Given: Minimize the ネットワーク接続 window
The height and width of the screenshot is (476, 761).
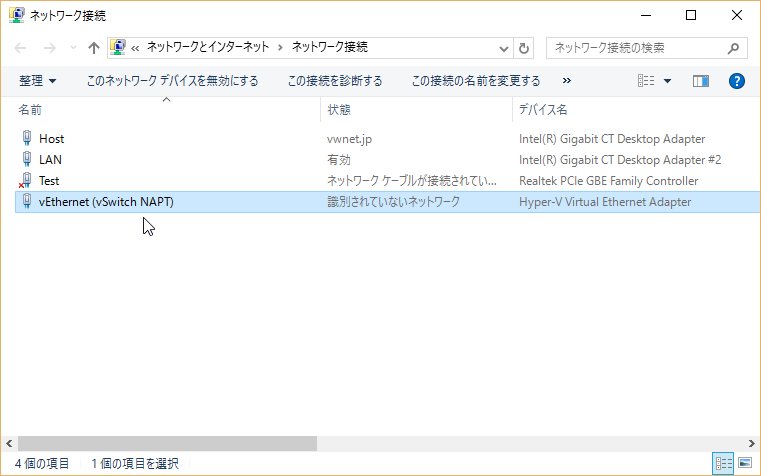Looking at the screenshot, I should coord(646,16).
